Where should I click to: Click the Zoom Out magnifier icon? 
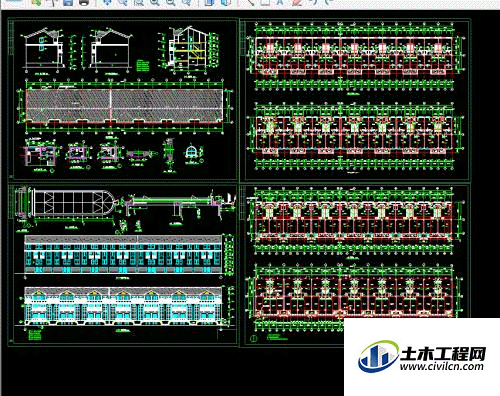pyautogui.click(x=171, y=2)
